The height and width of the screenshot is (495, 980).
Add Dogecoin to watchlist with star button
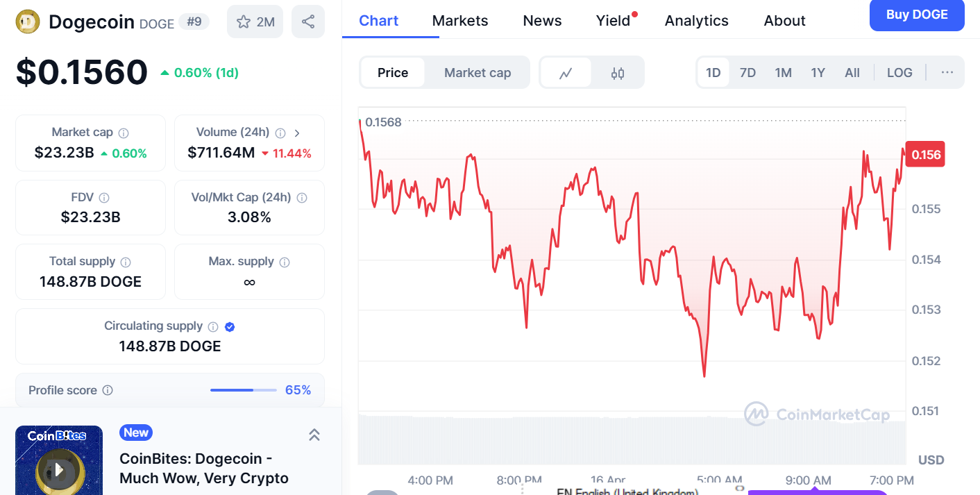(x=255, y=22)
